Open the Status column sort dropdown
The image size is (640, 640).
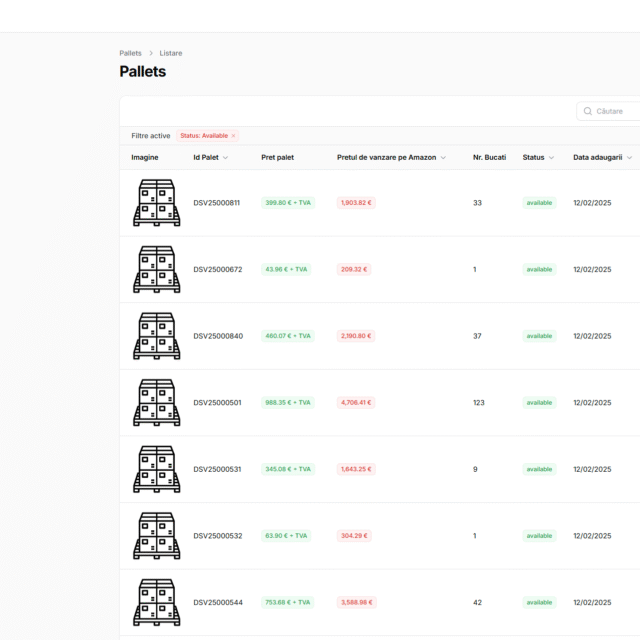coord(552,158)
